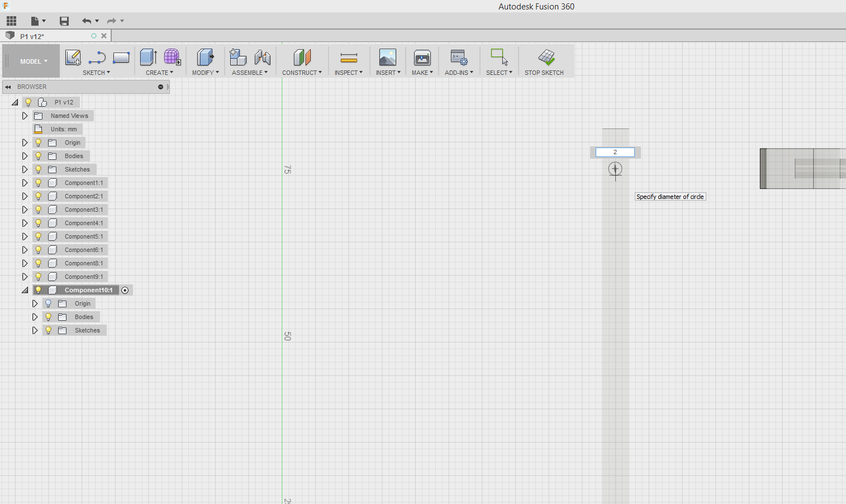Expand the Component6:1 tree node
The image size is (846, 504).
pyautogui.click(x=25, y=250)
